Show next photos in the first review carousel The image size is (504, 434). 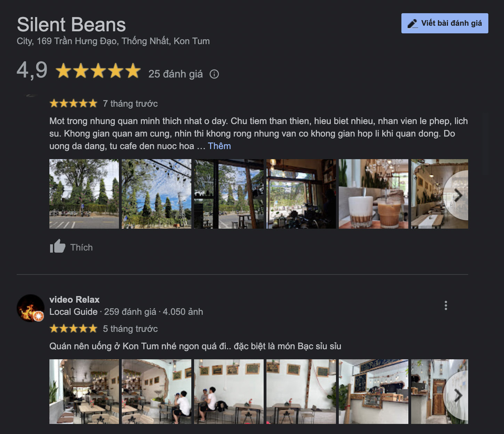coord(458,196)
